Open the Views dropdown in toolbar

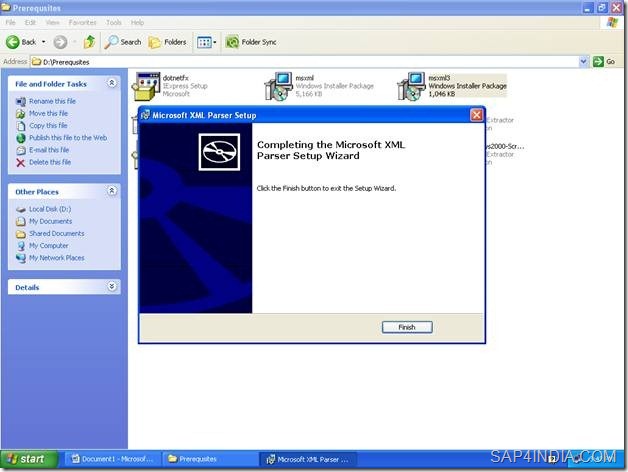(x=206, y=42)
